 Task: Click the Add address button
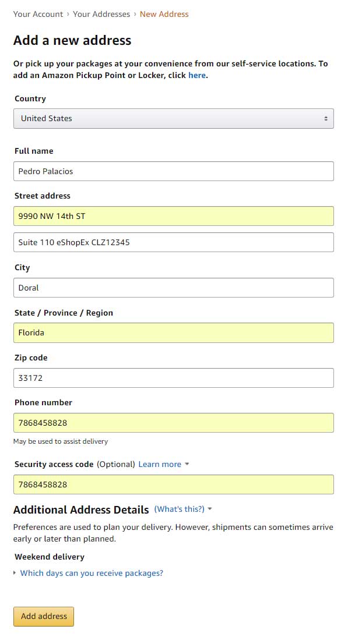[44, 616]
